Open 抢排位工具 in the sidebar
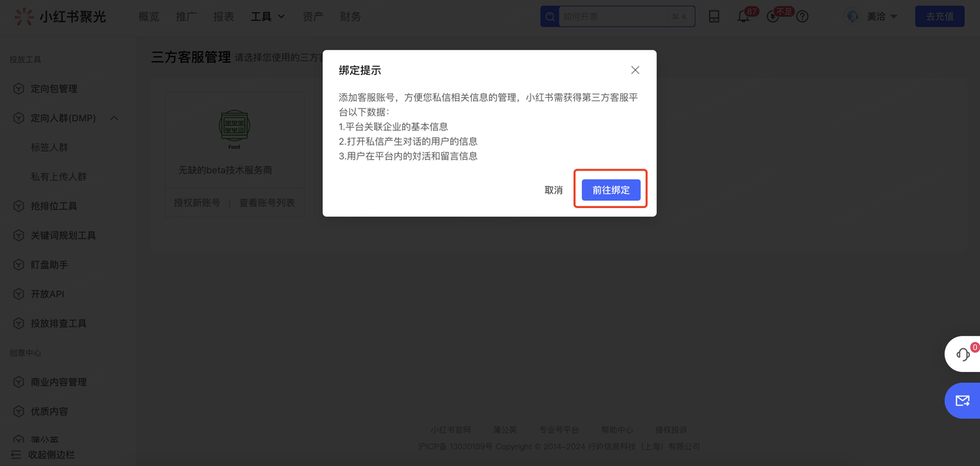The height and width of the screenshot is (466, 980). 54,206
